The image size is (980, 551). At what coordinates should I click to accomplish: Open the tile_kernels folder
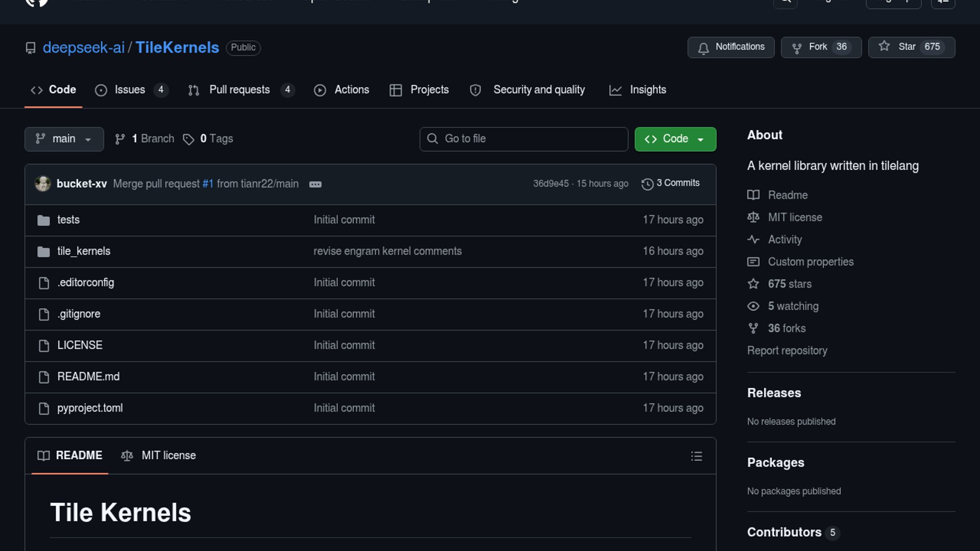coord(84,252)
